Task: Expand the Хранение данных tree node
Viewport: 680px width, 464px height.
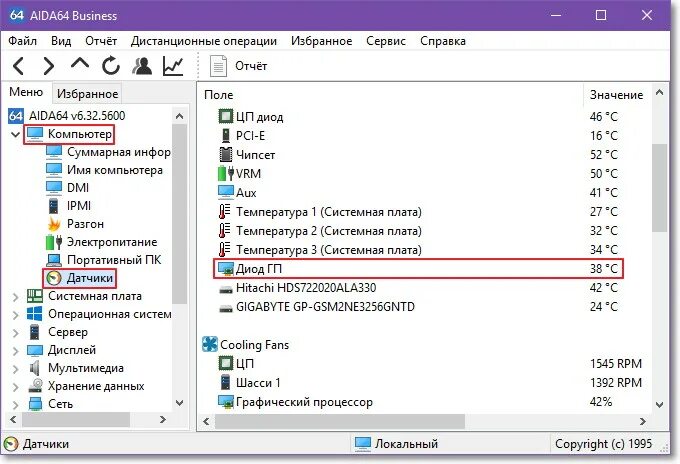Action: pyautogui.click(x=16, y=386)
